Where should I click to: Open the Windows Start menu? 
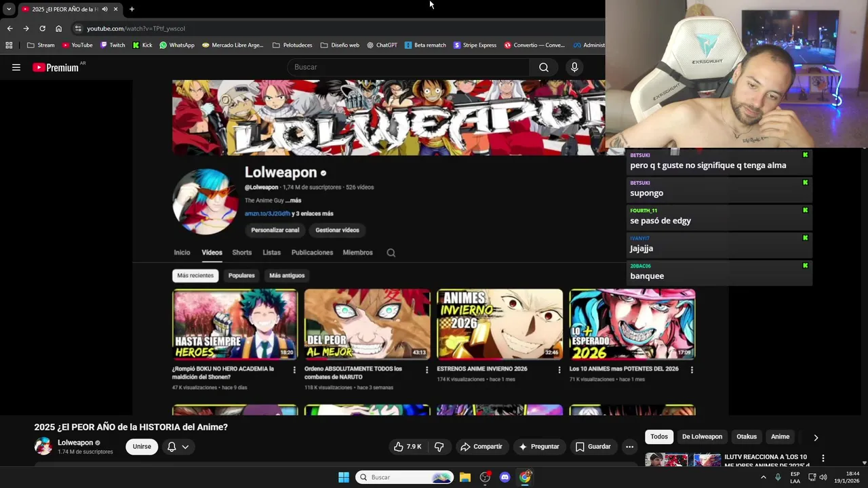click(344, 477)
